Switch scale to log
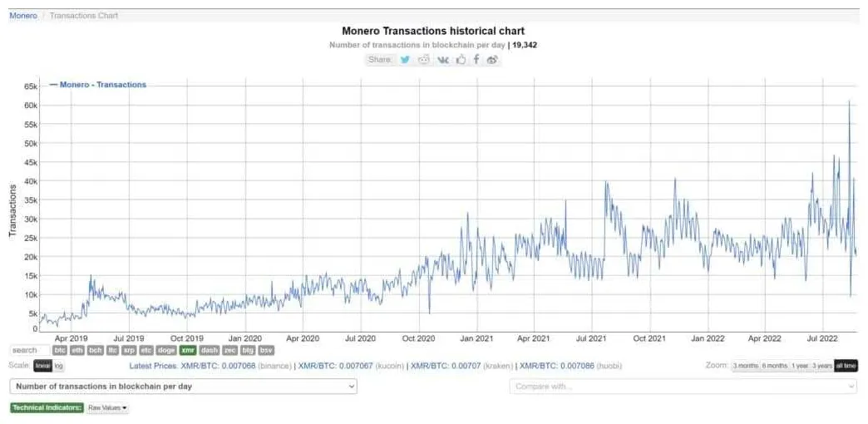868x424 pixels. (x=59, y=366)
